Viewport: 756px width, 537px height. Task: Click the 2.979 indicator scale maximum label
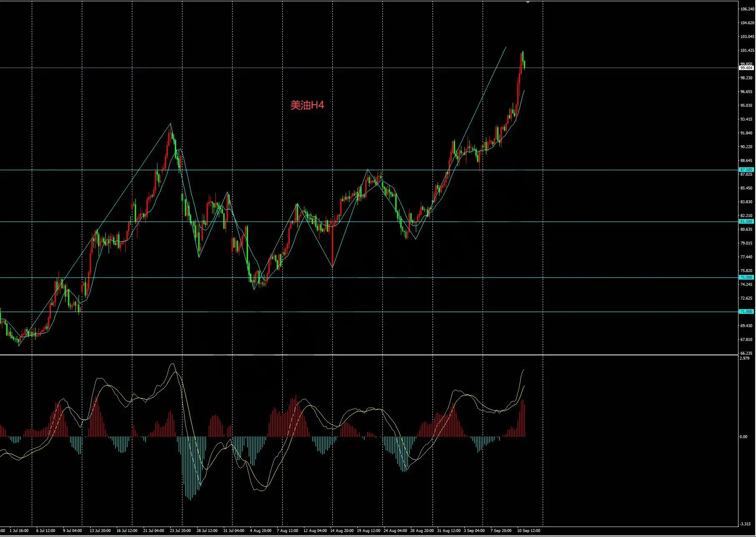click(745, 358)
